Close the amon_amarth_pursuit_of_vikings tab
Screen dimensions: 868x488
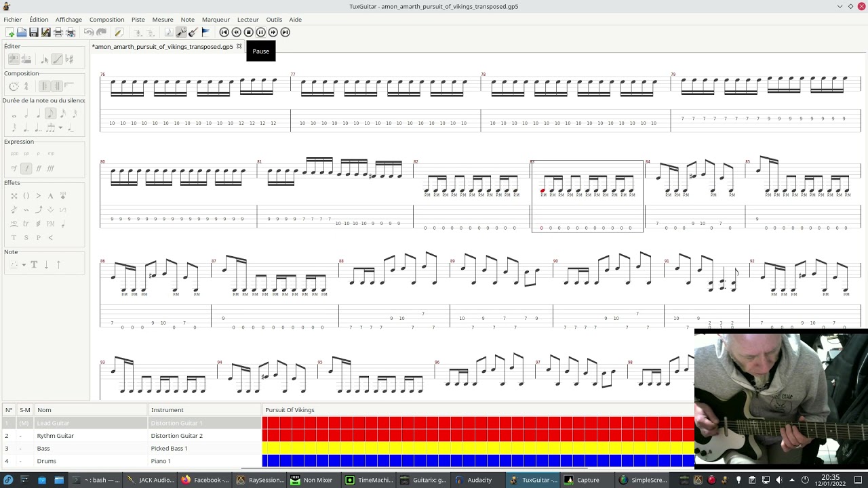click(x=239, y=46)
